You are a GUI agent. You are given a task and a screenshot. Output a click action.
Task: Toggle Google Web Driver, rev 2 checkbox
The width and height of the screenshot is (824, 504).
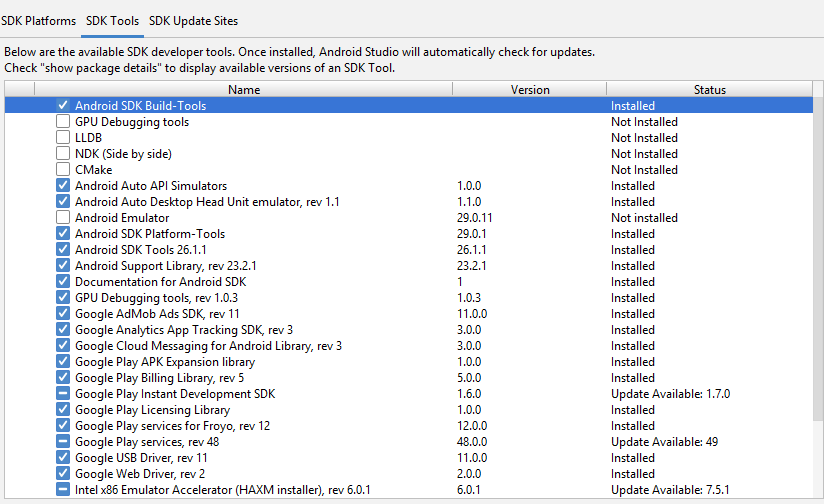coord(63,474)
